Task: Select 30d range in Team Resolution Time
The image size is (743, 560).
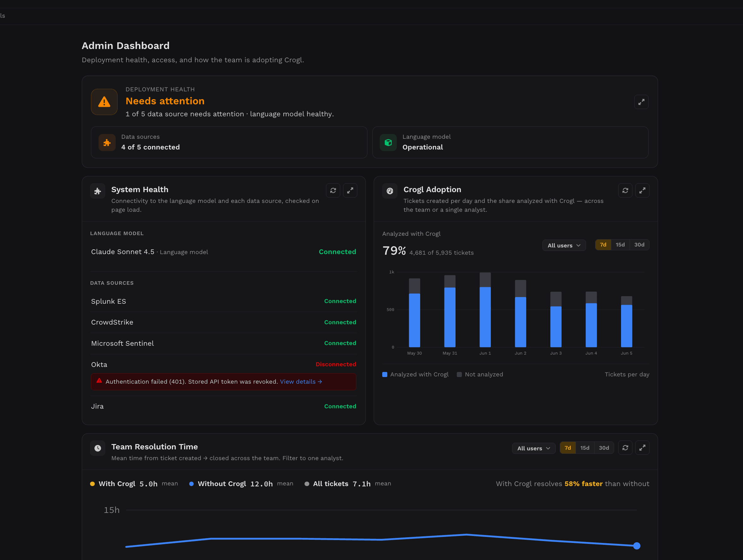Action: coord(604,448)
